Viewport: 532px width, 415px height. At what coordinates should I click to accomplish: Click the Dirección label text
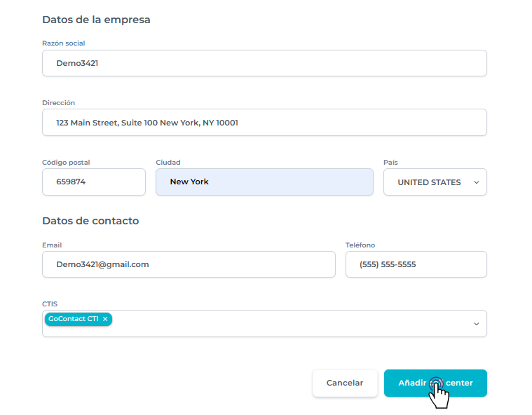point(59,103)
